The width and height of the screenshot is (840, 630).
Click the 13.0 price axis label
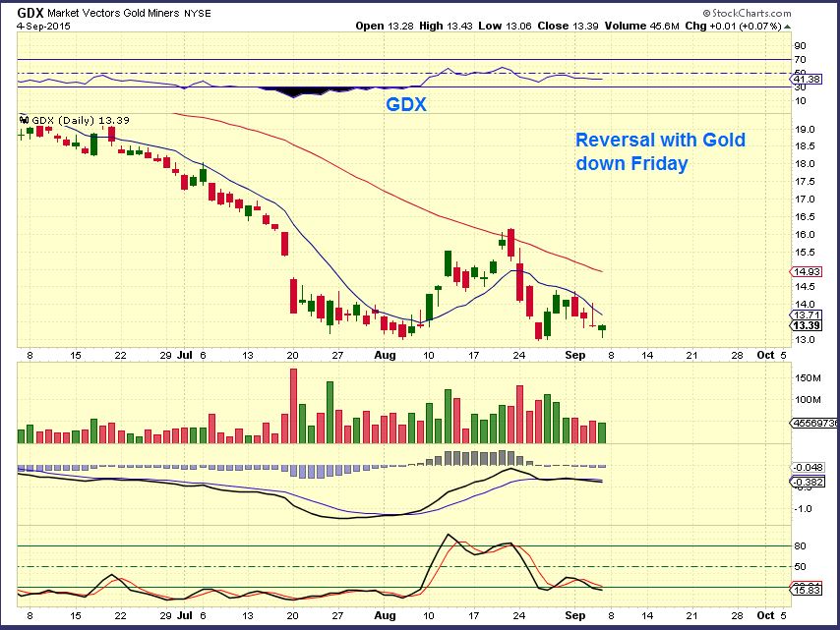pyautogui.click(x=805, y=339)
